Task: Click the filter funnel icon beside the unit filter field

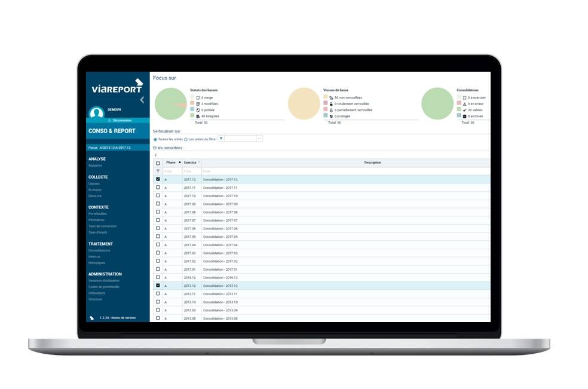Action: (221, 139)
